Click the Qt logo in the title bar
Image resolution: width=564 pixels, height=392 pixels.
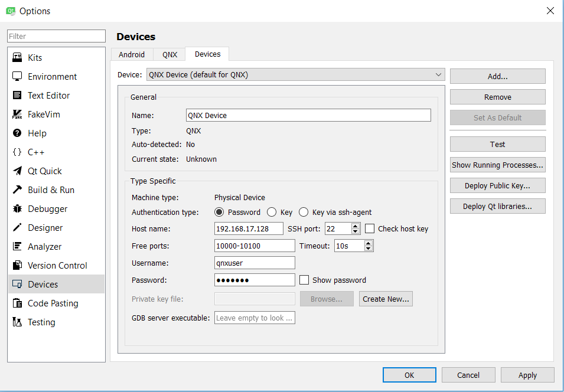[x=11, y=11]
